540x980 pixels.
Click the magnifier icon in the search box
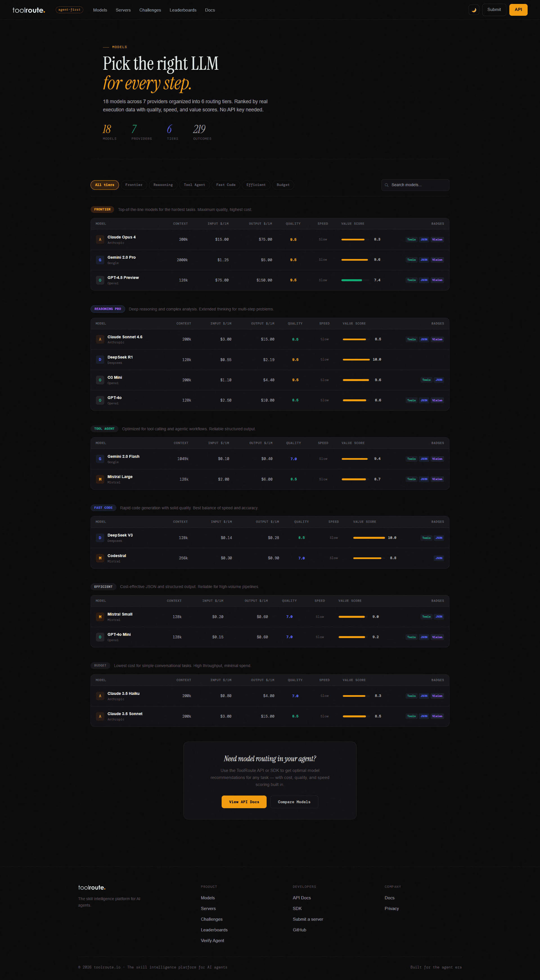point(387,185)
